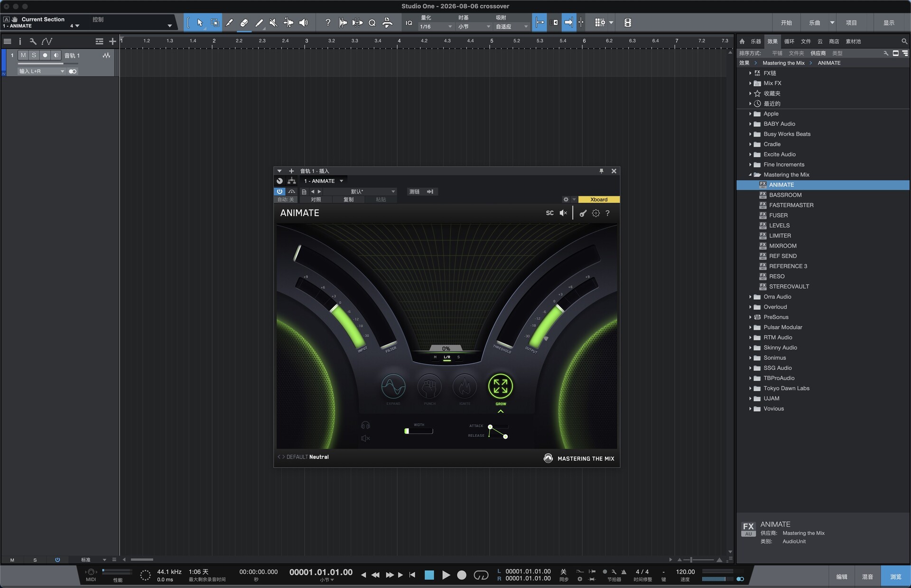911x588 pixels.
Task: Open track input 输入 L+R dropdown
Action: [41, 71]
